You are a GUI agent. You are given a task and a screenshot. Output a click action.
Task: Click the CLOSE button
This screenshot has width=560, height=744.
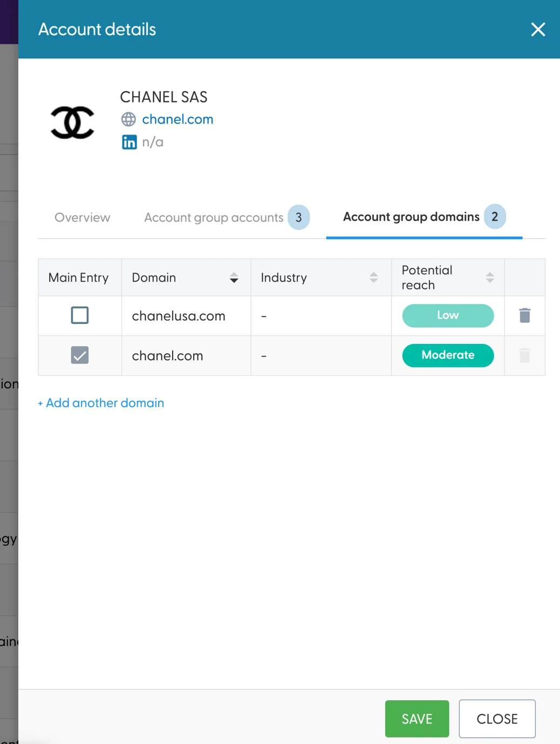(x=497, y=719)
